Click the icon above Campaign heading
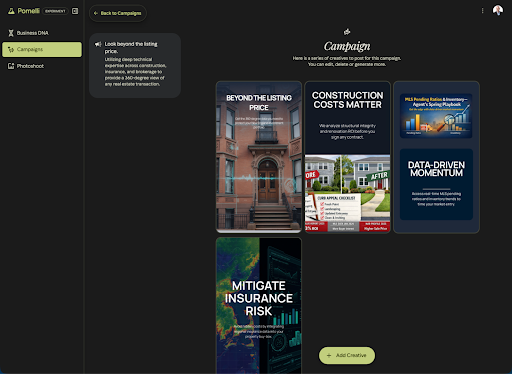Viewport: 512px width, 374px height. [347, 32]
